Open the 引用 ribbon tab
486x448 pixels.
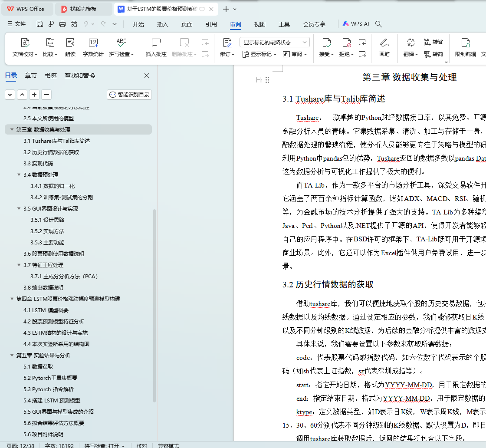211,24
